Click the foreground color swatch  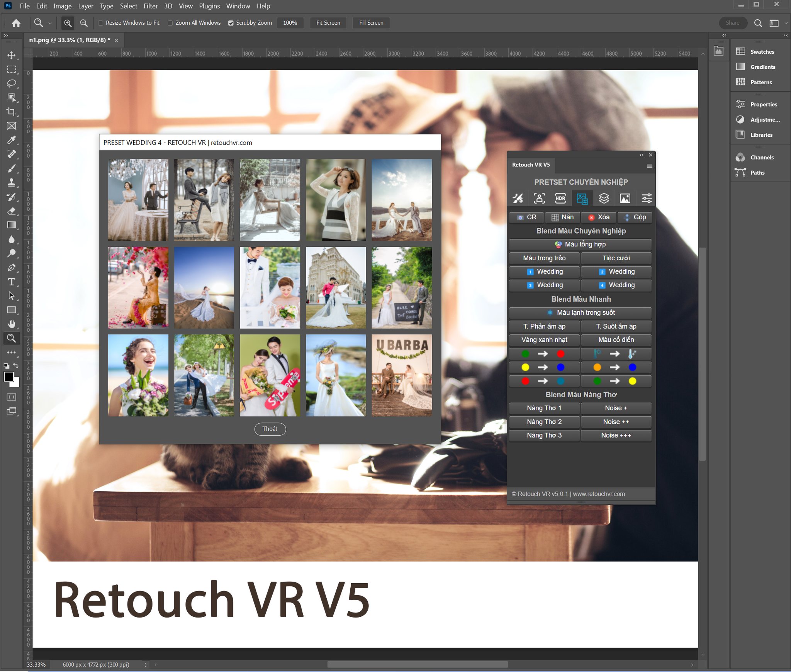pyautogui.click(x=8, y=377)
